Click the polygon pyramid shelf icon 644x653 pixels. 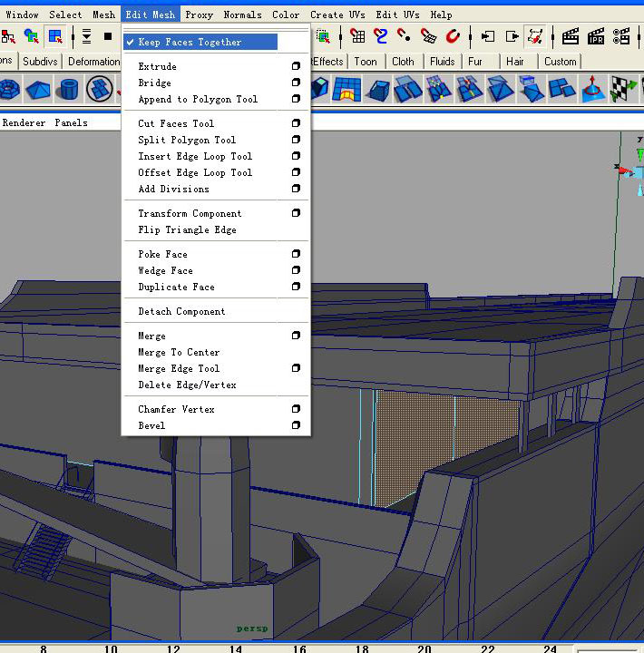pos(38,89)
